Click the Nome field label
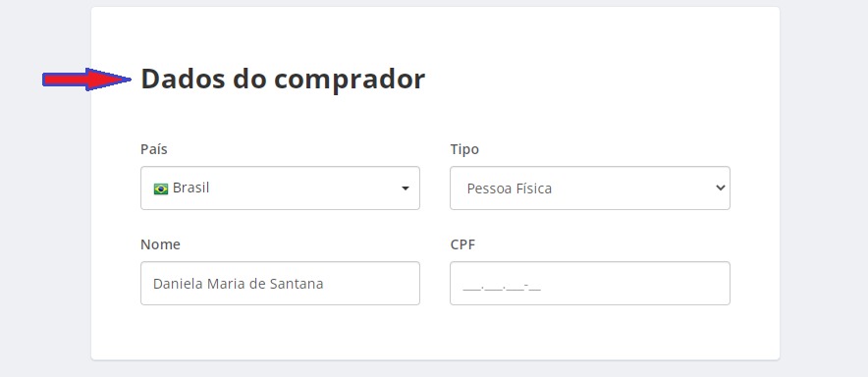 point(160,244)
